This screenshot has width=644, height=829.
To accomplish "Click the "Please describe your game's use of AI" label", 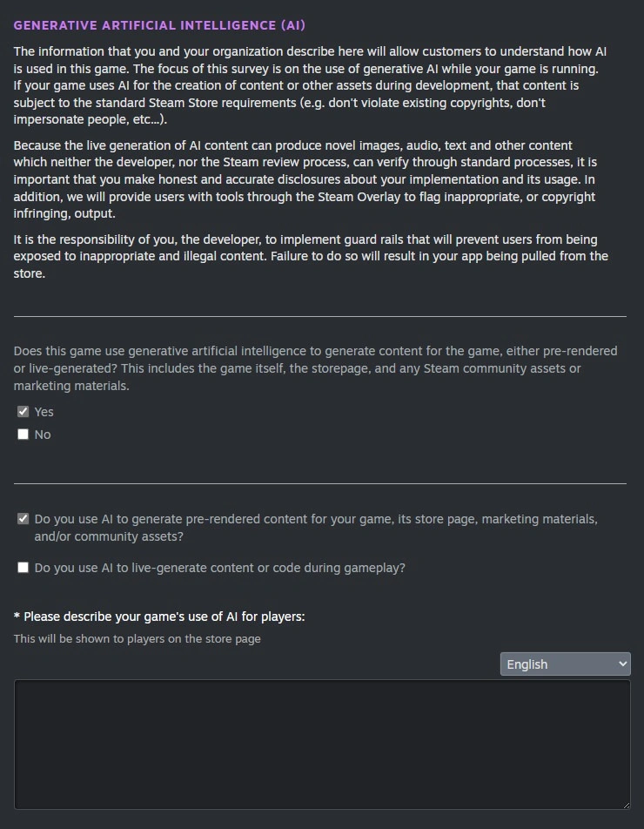I will [x=158, y=617].
